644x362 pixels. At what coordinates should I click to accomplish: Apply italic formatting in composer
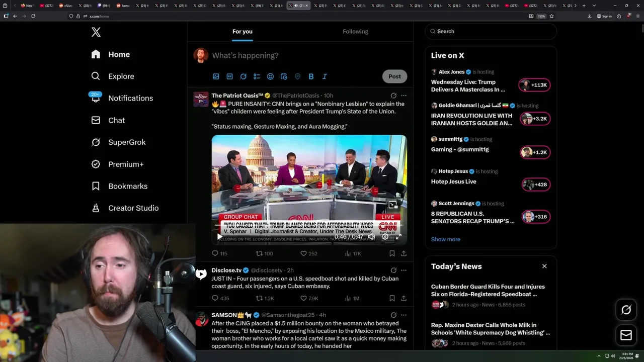click(x=325, y=76)
